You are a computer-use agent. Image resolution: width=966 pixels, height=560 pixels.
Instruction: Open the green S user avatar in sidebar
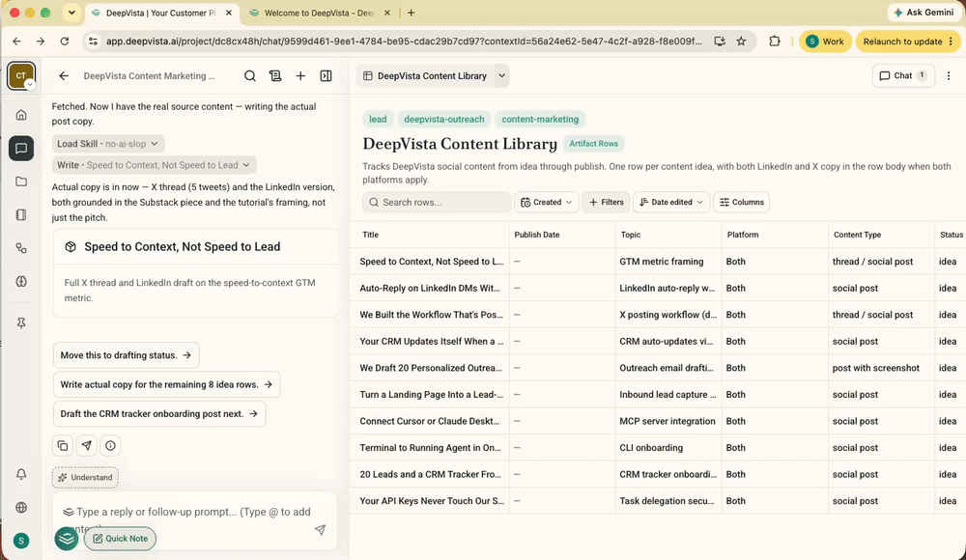(x=21, y=541)
